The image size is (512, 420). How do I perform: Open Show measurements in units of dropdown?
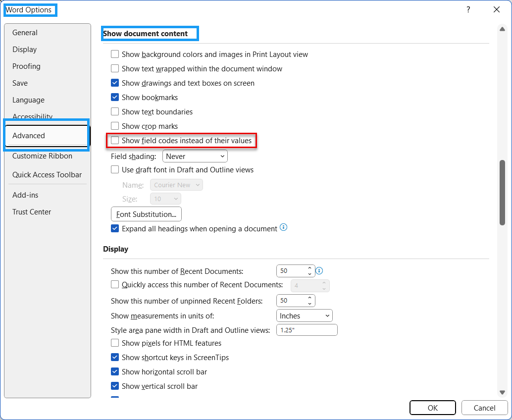(x=305, y=316)
